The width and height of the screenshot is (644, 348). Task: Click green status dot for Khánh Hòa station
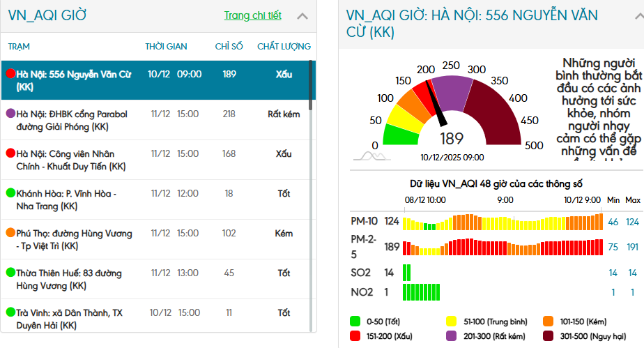(10, 193)
